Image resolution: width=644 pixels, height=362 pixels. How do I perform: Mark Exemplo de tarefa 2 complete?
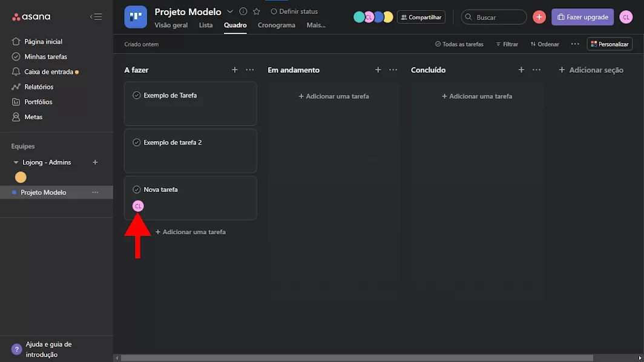136,143
